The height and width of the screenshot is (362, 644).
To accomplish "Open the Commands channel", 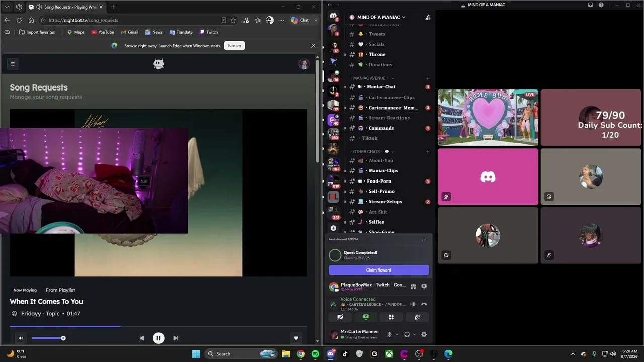I will pyautogui.click(x=390, y=128).
